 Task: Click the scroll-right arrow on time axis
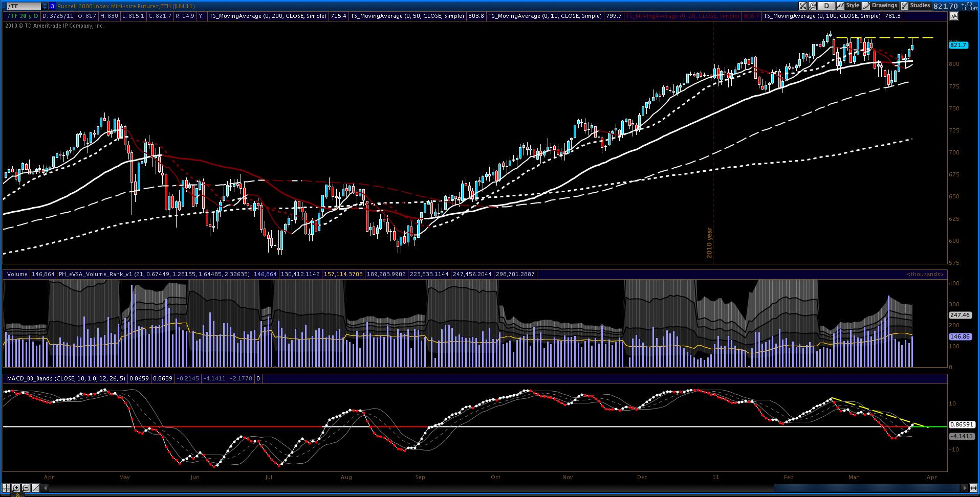(965, 488)
